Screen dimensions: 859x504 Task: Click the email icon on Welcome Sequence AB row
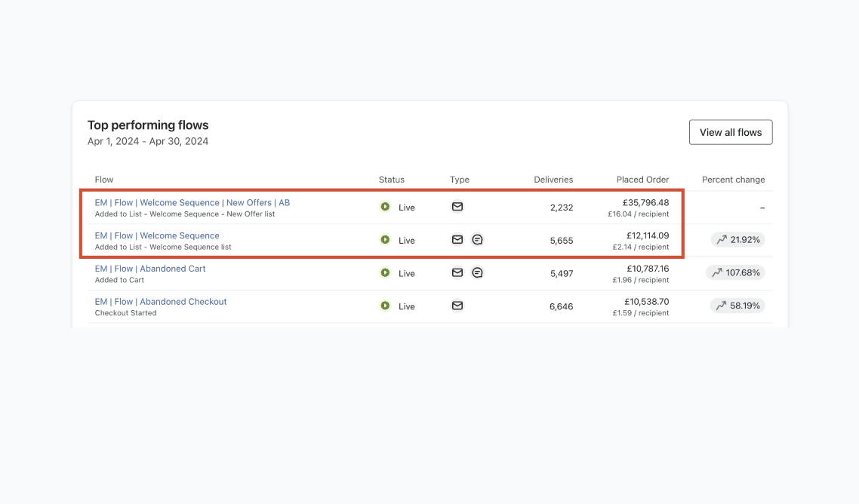click(457, 207)
